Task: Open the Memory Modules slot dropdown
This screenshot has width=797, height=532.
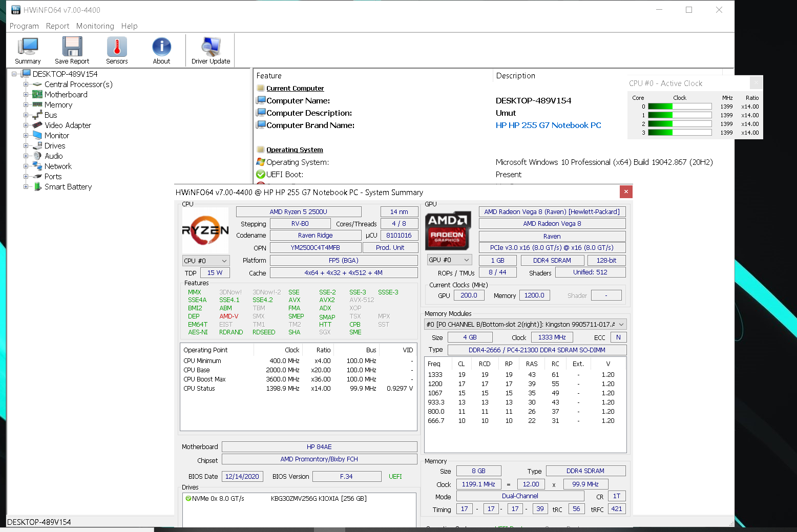Action: click(526, 324)
